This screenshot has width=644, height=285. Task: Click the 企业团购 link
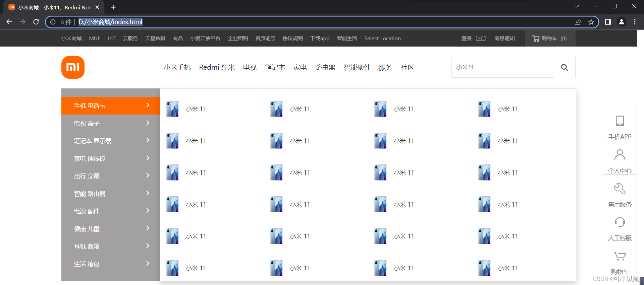(x=238, y=39)
